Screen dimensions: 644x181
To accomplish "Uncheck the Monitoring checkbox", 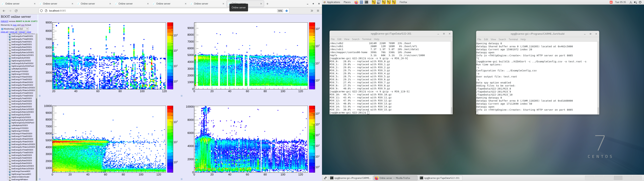I will tap(2, 29).
